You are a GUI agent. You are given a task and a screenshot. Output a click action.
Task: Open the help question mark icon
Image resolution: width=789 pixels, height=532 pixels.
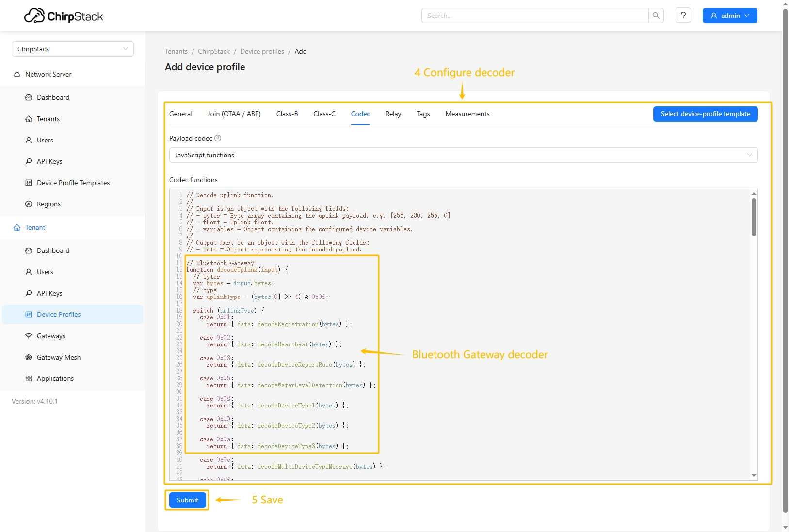pyautogui.click(x=683, y=16)
